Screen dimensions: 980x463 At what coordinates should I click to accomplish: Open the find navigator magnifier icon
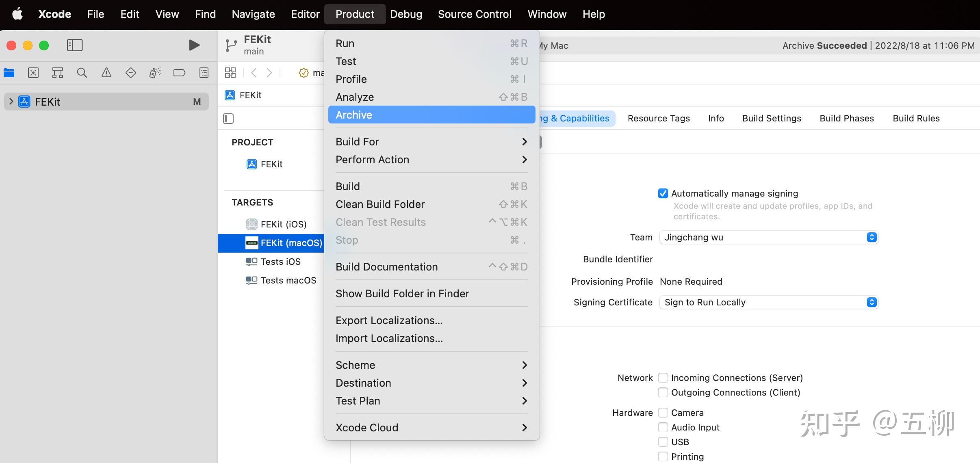point(82,73)
